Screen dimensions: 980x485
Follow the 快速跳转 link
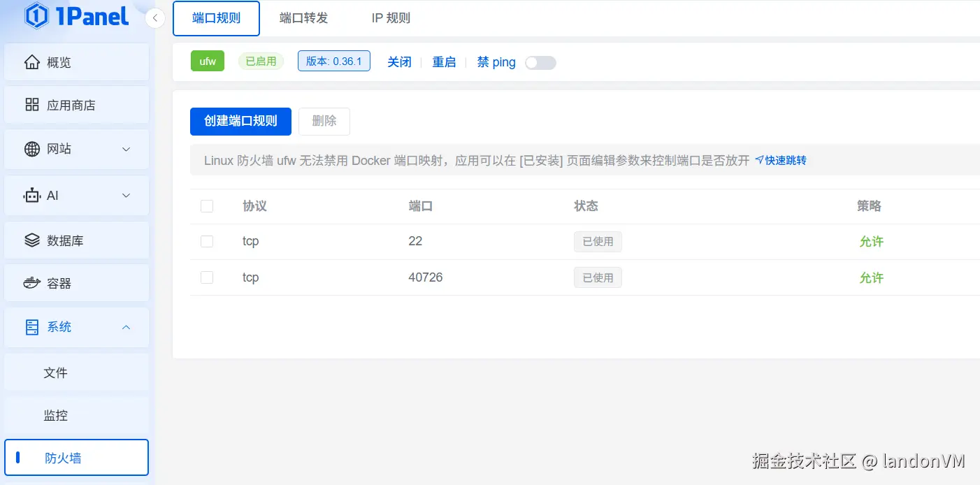point(783,160)
